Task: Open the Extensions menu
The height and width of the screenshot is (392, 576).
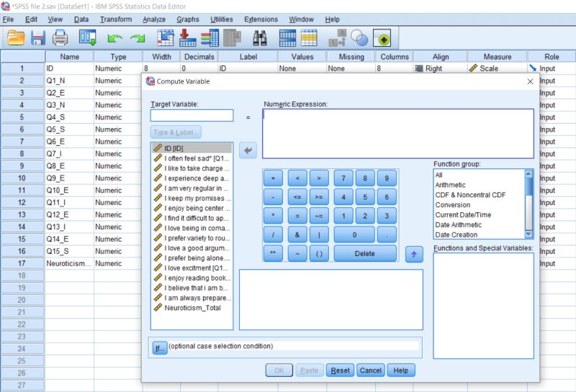Action: (261, 19)
